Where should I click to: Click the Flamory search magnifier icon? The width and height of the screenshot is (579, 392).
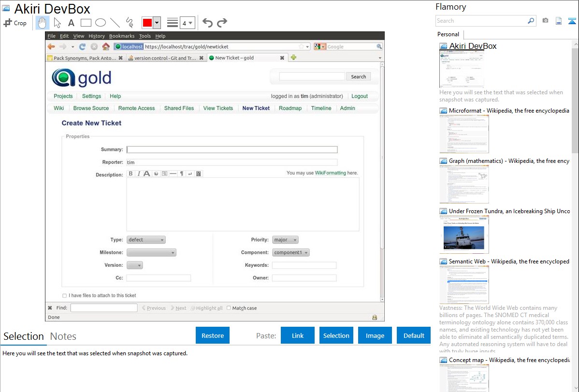tap(531, 21)
